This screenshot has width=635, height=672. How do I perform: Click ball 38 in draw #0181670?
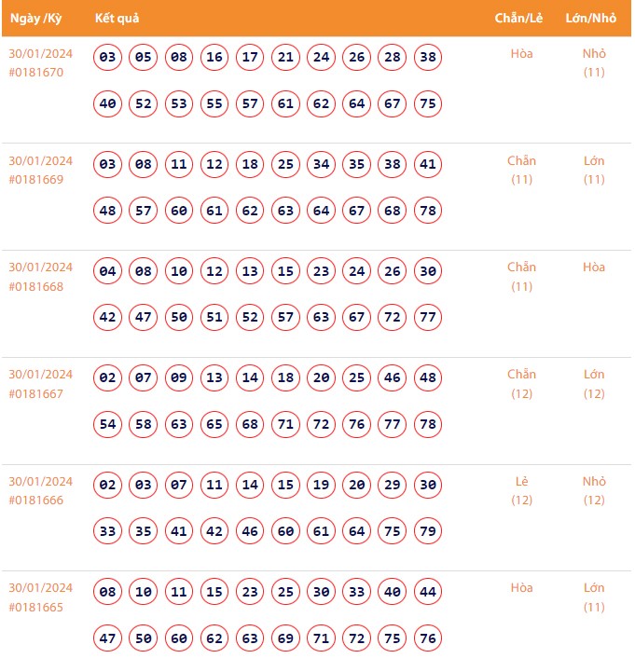point(428,58)
